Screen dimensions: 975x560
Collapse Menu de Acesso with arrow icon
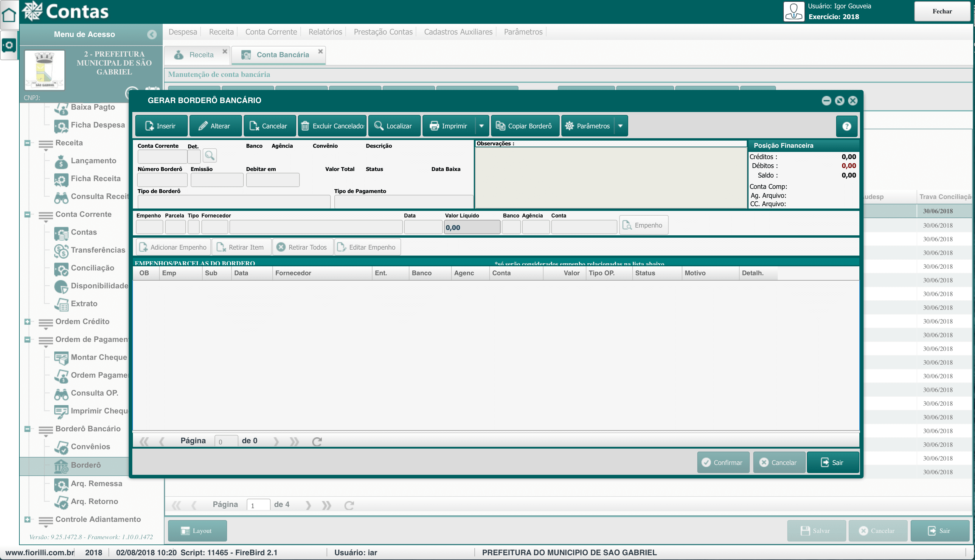(152, 35)
